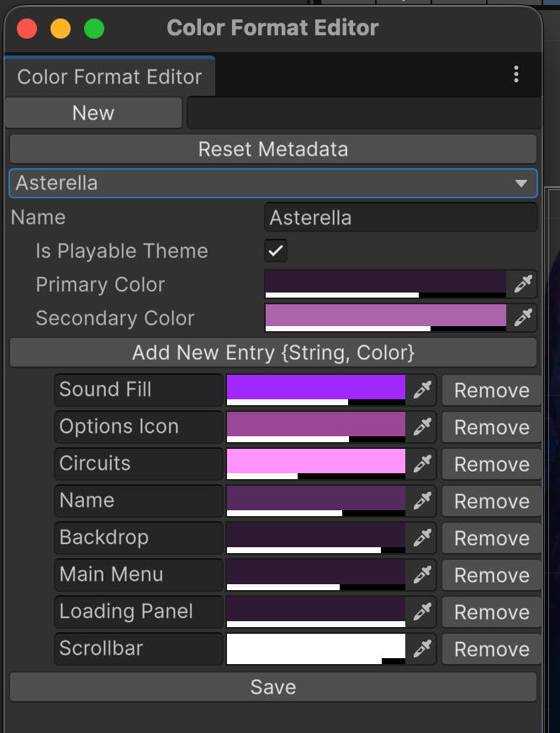Image resolution: width=560 pixels, height=733 pixels.
Task: Use eyedropper for Main Menu color
Action: [x=422, y=575]
